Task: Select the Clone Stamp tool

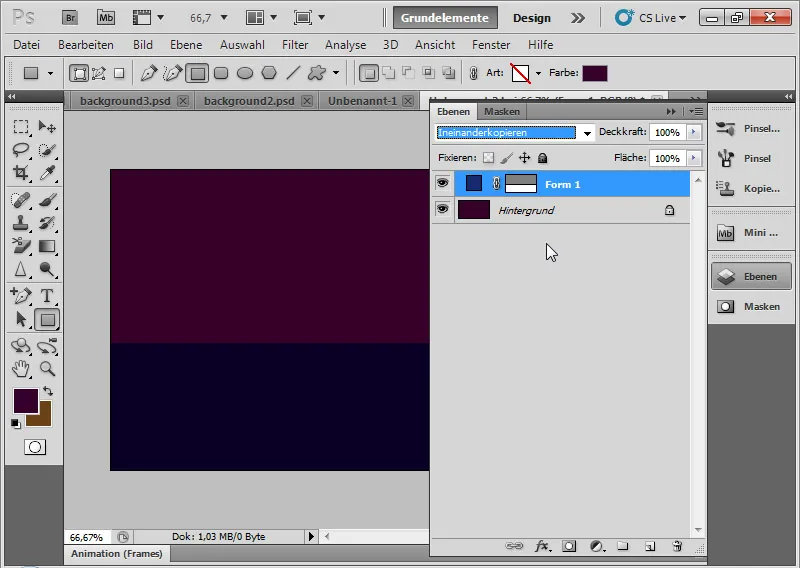Action: (x=21, y=223)
